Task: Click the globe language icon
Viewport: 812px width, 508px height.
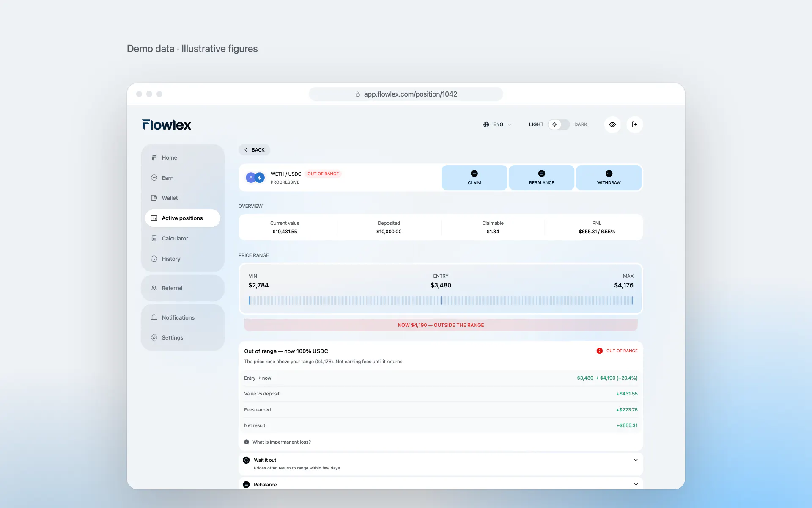Action: [486, 124]
